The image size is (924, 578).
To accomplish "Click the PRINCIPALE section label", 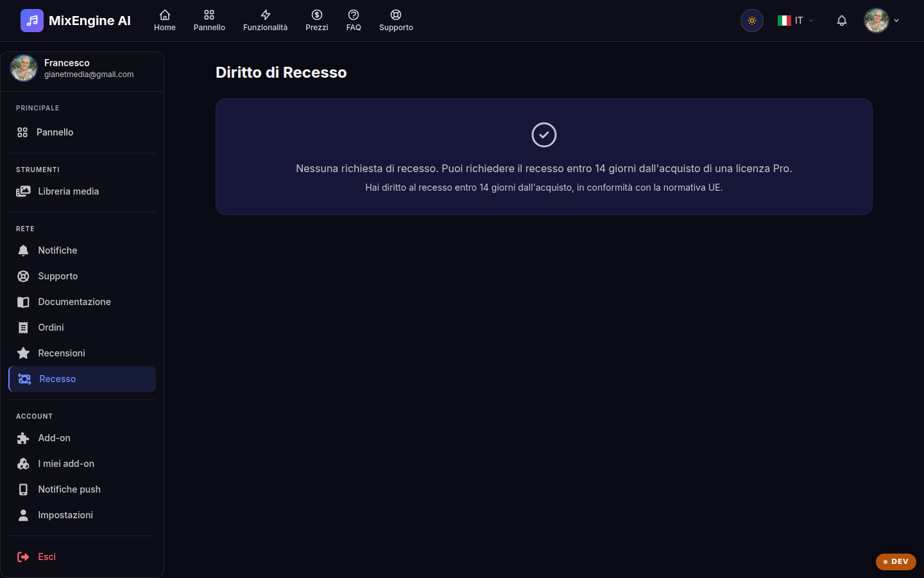I will (x=38, y=108).
